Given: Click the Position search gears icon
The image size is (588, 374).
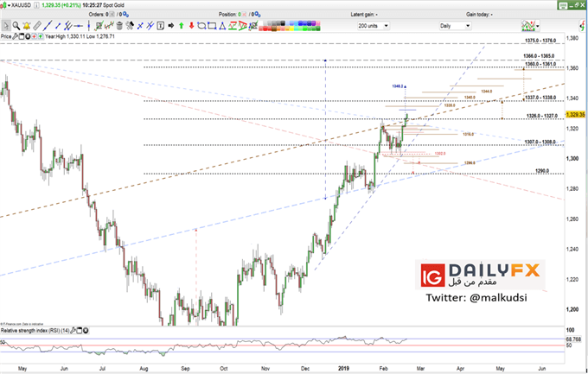Looking at the screenshot, I should (257, 15).
